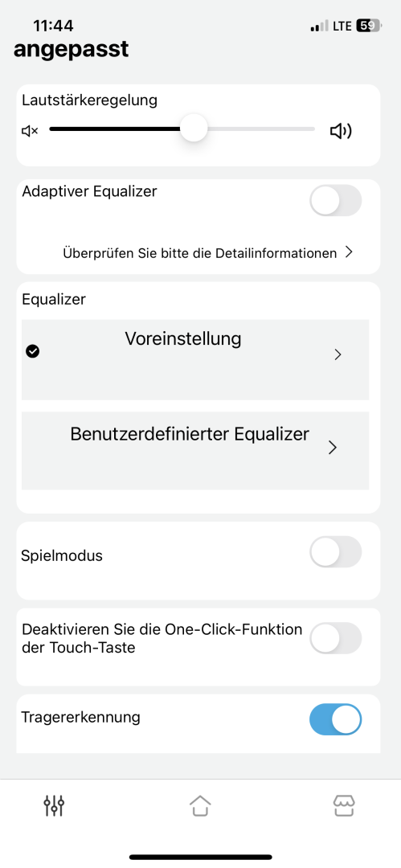Expand the Voreinstellung chevron arrow
401x868 pixels.
pyautogui.click(x=338, y=355)
